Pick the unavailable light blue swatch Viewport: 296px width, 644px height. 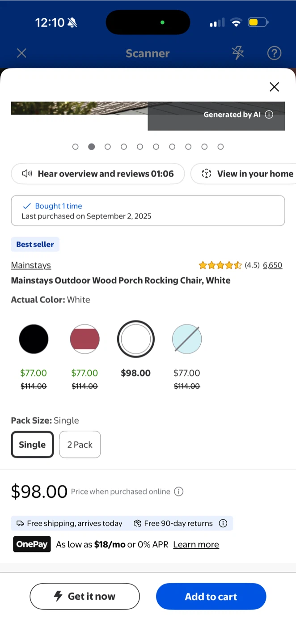(187, 339)
